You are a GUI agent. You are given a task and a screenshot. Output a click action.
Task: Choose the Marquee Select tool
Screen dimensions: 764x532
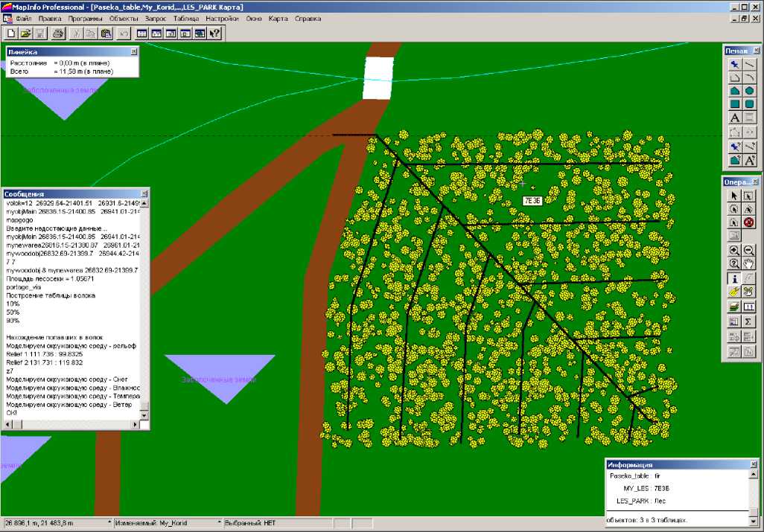click(748, 196)
